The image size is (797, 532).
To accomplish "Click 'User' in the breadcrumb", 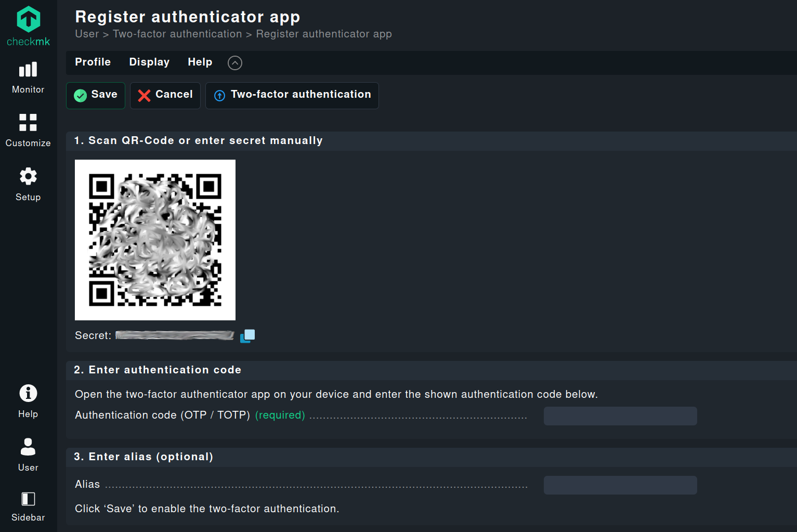I will click(87, 34).
